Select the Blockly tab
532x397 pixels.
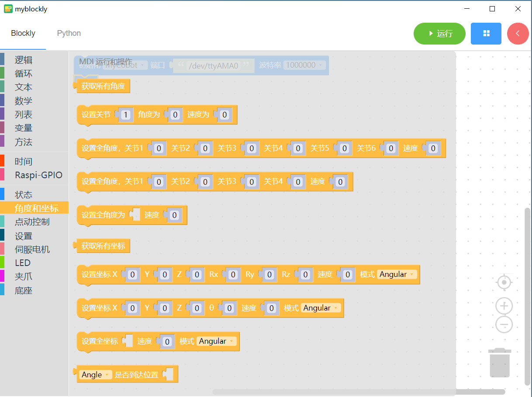click(x=23, y=33)
